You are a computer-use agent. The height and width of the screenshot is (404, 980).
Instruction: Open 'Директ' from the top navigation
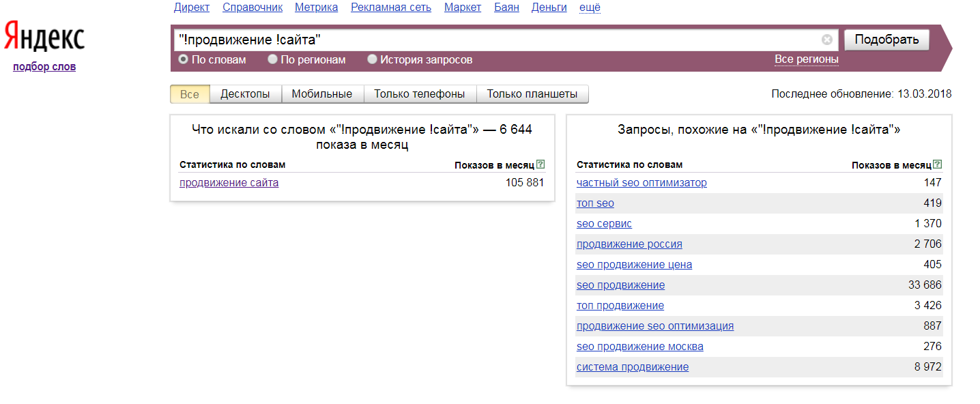tap(191, 8)
